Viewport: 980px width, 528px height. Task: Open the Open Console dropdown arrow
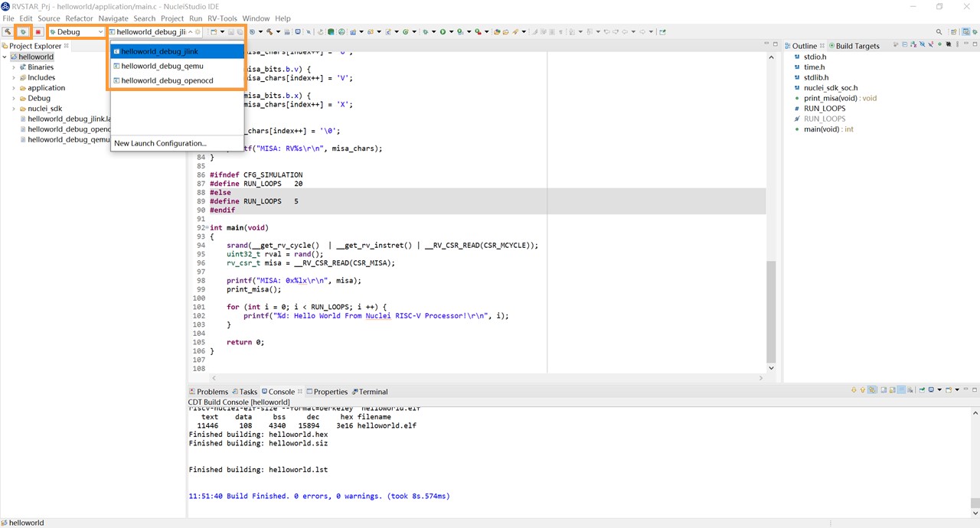957,390
